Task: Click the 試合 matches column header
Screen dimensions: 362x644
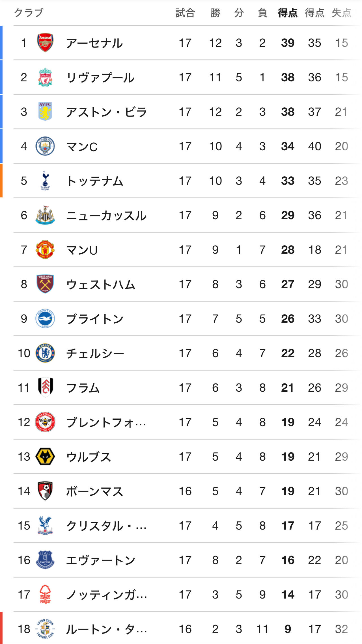Action: 185,13
